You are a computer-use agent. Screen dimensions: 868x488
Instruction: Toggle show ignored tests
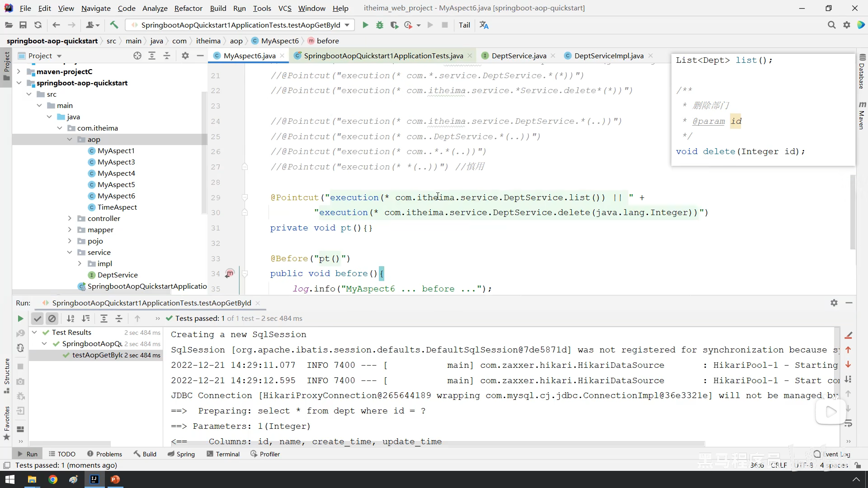52,319
